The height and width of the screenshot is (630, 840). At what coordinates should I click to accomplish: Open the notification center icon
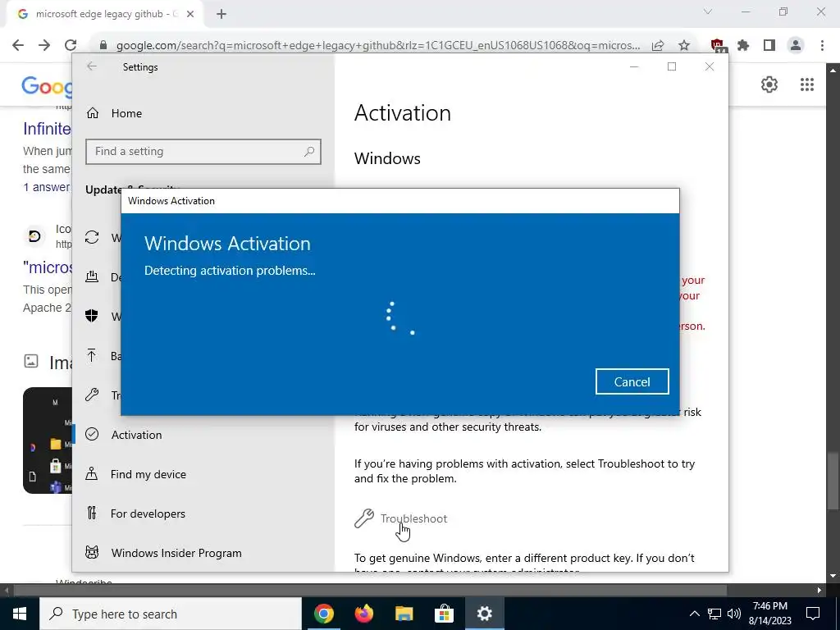coord(813,614)
